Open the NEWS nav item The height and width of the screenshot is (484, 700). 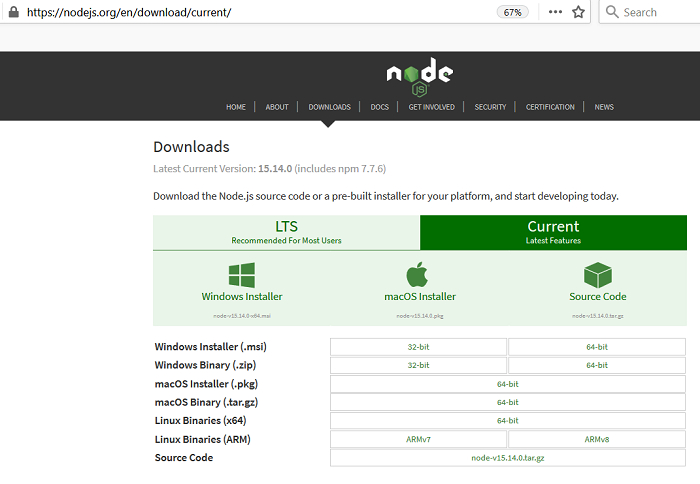pyautogui.click(x=604, y=107)
